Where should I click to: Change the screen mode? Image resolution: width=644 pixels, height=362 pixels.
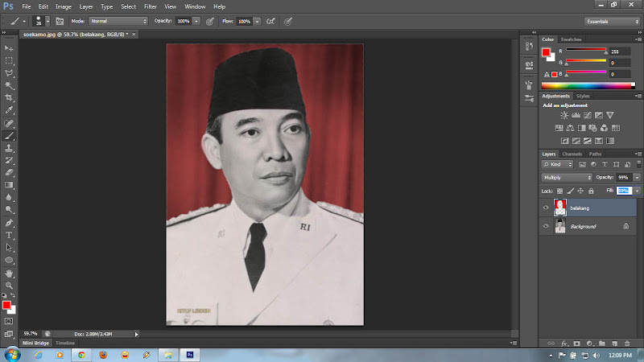pos(9,334)
